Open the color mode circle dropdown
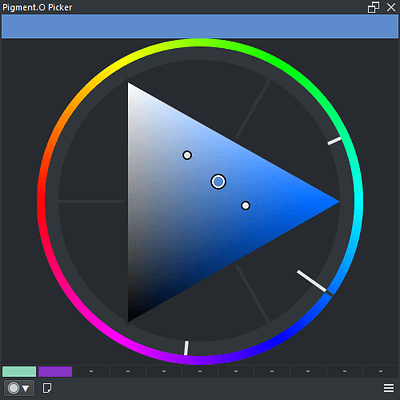The image size is (400, 400). (19, 388)
